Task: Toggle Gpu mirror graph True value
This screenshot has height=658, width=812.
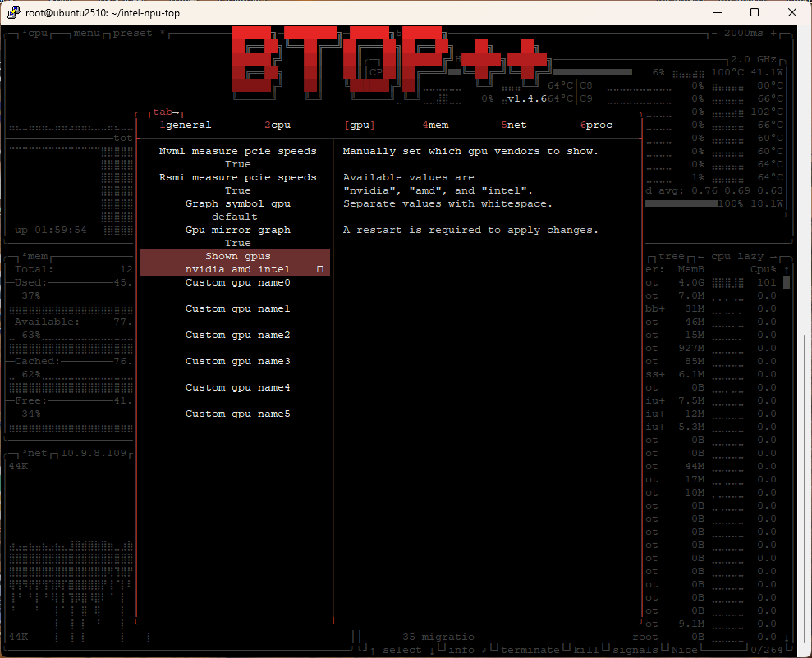Action: 237,243
